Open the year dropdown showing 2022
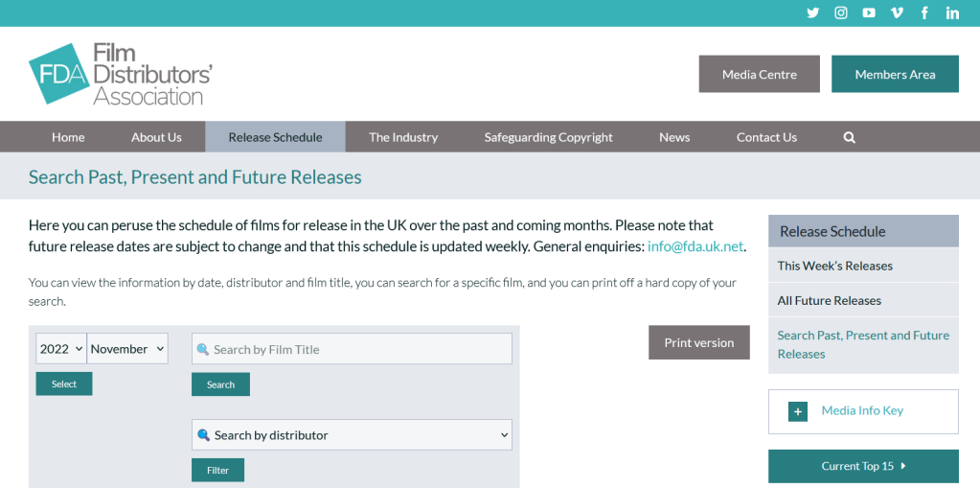The width and height of the screenshot is (980, 488). pos(61,349)
